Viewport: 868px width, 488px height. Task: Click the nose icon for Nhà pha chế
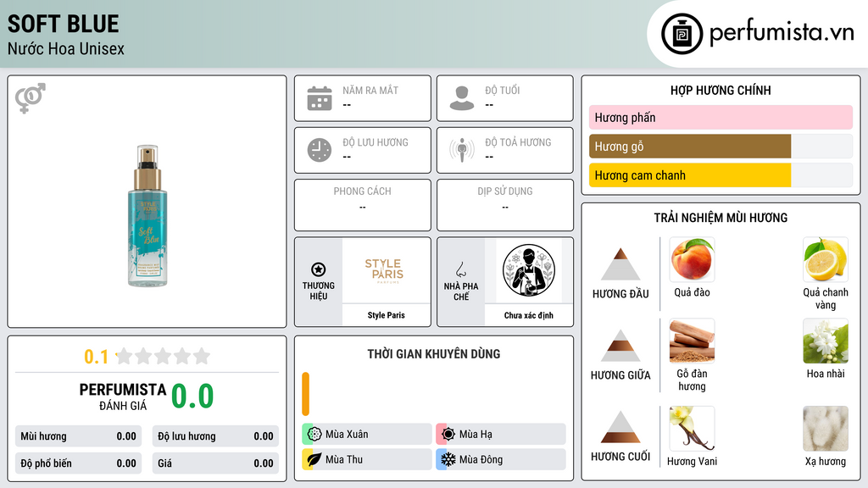[x=460, y=269]
